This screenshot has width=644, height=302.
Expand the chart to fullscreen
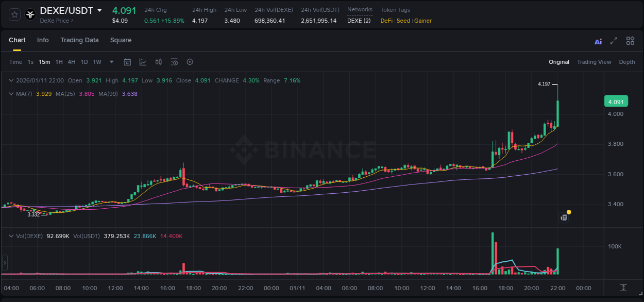point(613,40)
